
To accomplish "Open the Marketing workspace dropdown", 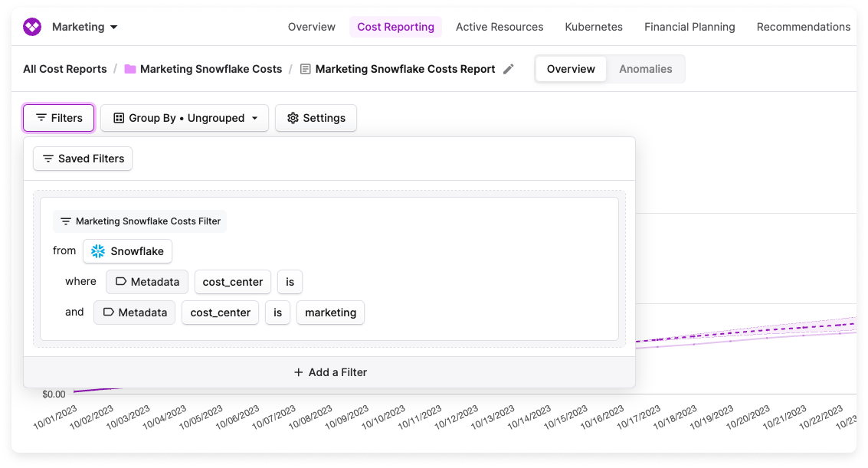I will (x=84, y=27).
